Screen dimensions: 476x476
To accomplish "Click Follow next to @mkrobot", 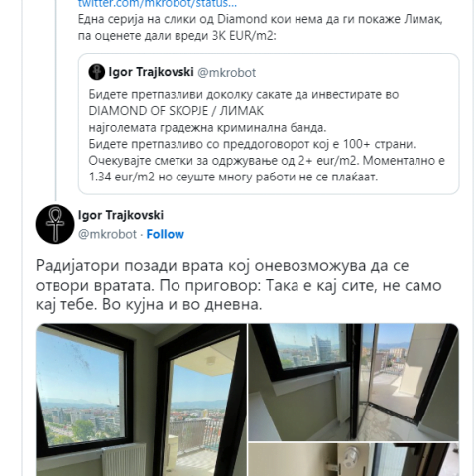I will (x=166, y=234).
